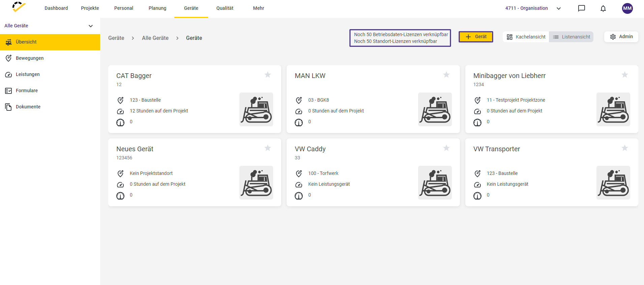This screenshot has width=644, height=285.
Task: Open the VW Transporter device thumbnail
Action: click(613, 183)
